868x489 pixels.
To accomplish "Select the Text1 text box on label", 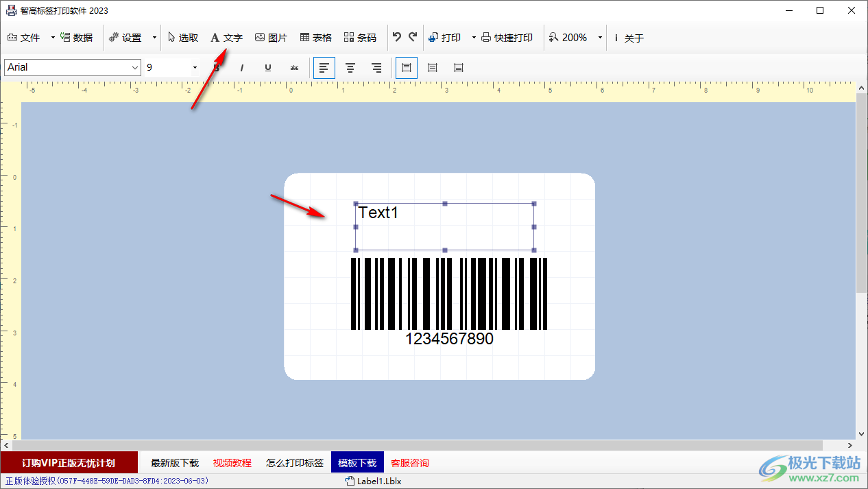I will 444,226.
